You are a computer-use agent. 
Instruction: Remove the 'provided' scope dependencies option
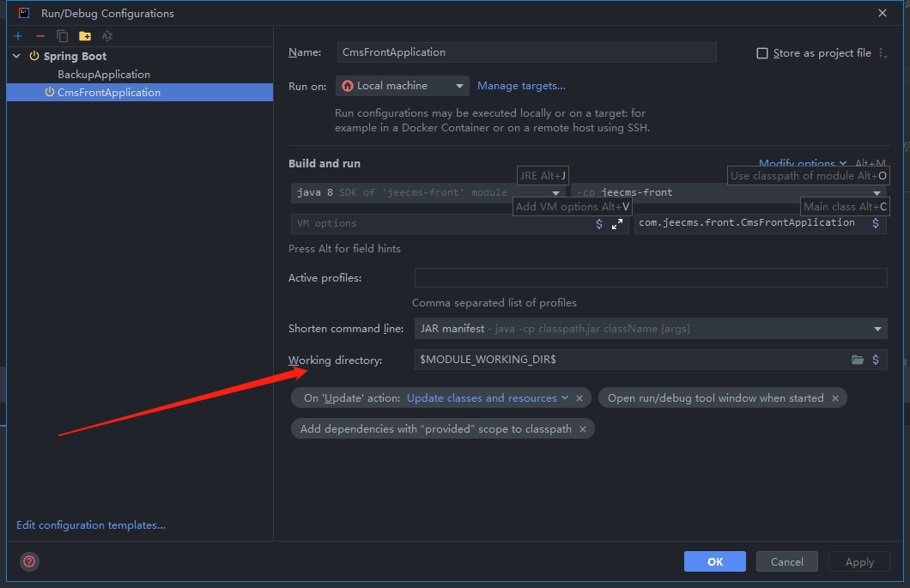click(583, 429)
